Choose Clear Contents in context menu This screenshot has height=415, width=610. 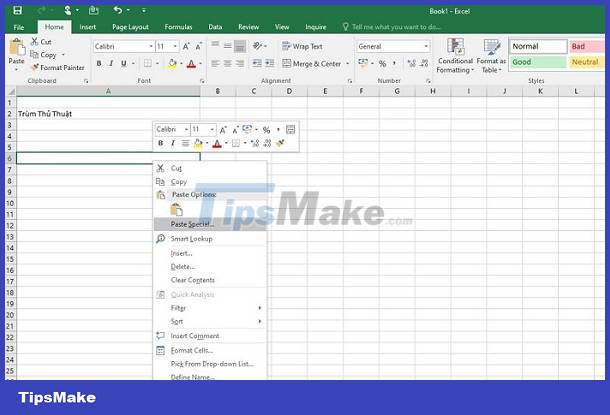(x=210, y=280)
